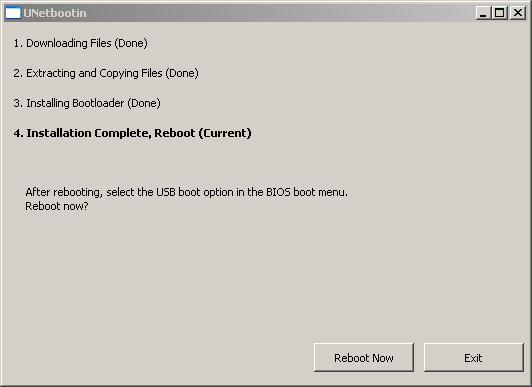Click the word 'BIOS' in the message

[278, 192]
